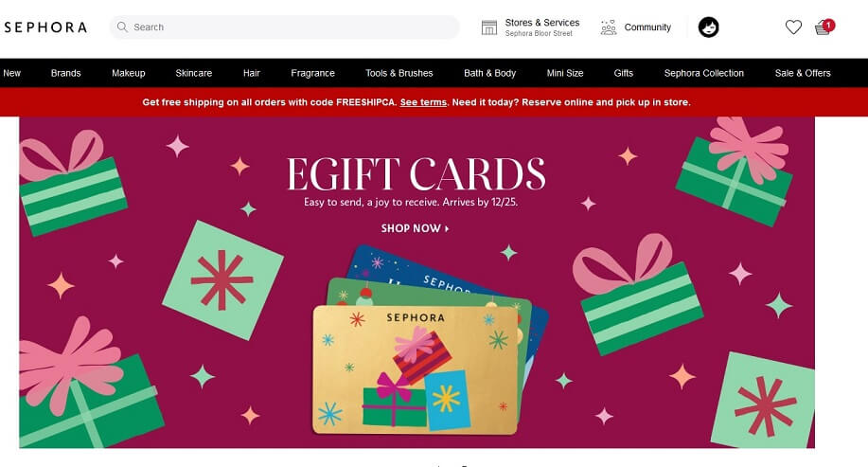This screenshot has height=467, width=868.
Task: Open the Sephora Collection menu
Action: (x=704, y=73)
